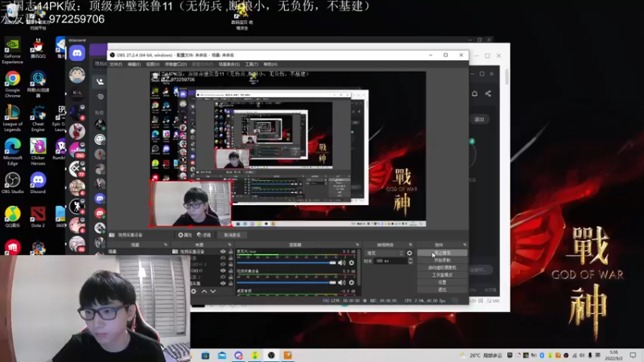Image resolution: width=644 pixels, height=362 pixels.
Task: Click the 26°C weather widget in taskbar
Action: 481,356
